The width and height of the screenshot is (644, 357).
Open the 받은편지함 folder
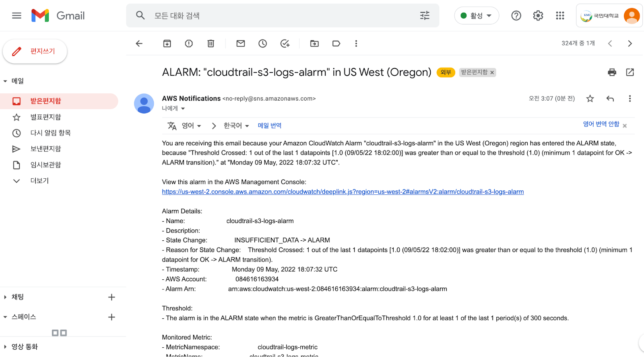pos(59,101)
